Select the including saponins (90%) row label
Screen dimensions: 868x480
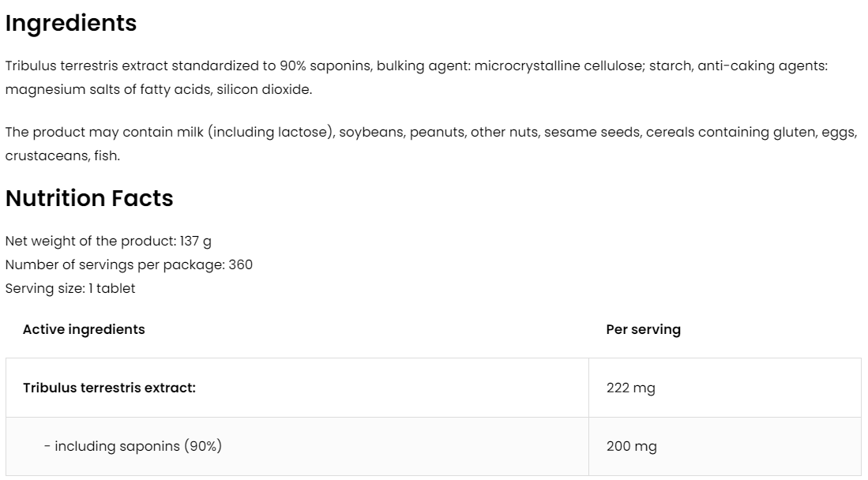133,446
